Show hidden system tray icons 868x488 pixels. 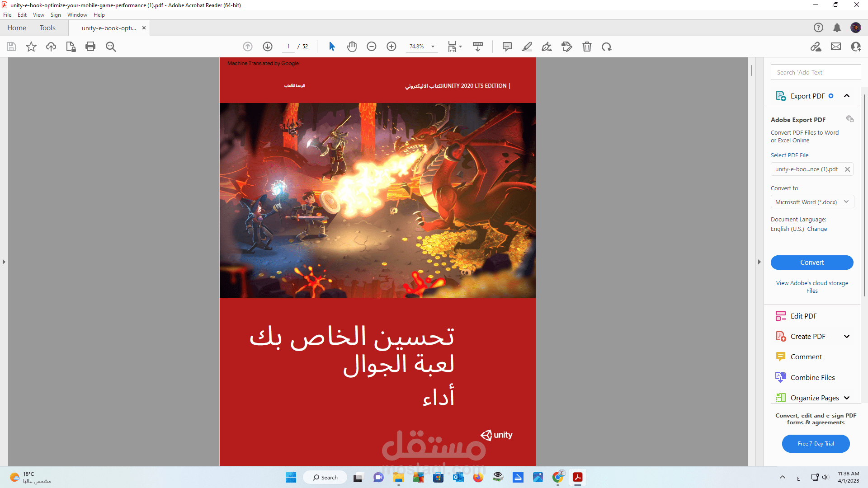point(783,477)
